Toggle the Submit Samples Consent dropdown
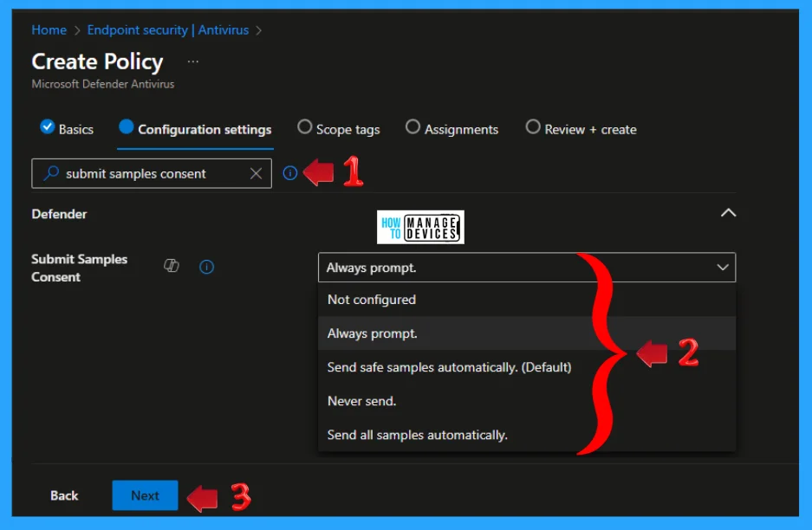Viewport: 812px width, 530px height. (527, 267)
